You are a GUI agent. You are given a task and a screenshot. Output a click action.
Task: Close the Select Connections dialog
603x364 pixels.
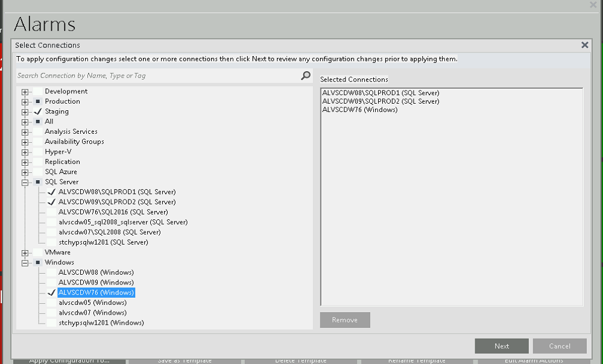click(584, 45)
